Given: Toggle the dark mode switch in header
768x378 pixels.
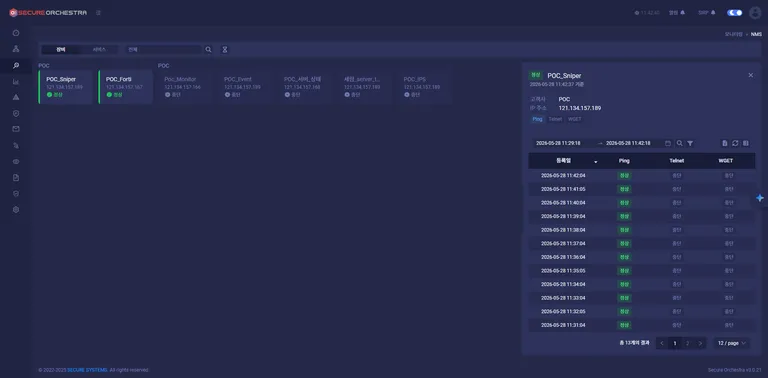Looking at the screenshot, I should click(735, 13).
